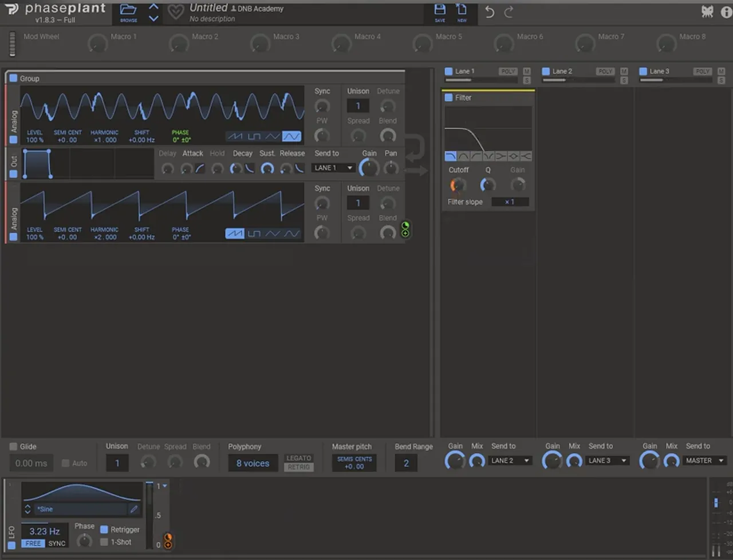Open the info icon in the header
Screen dimensions: 733x560
(x=726, y=12)
